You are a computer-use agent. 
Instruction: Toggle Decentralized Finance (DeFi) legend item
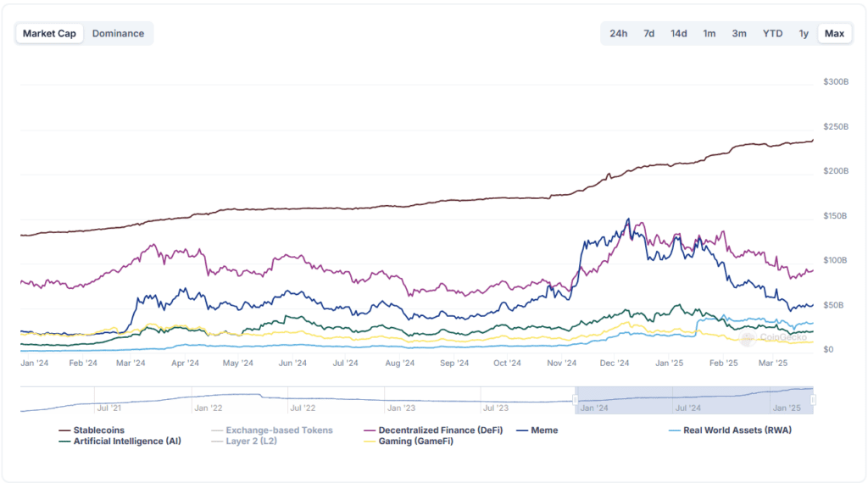coord(440,430)
